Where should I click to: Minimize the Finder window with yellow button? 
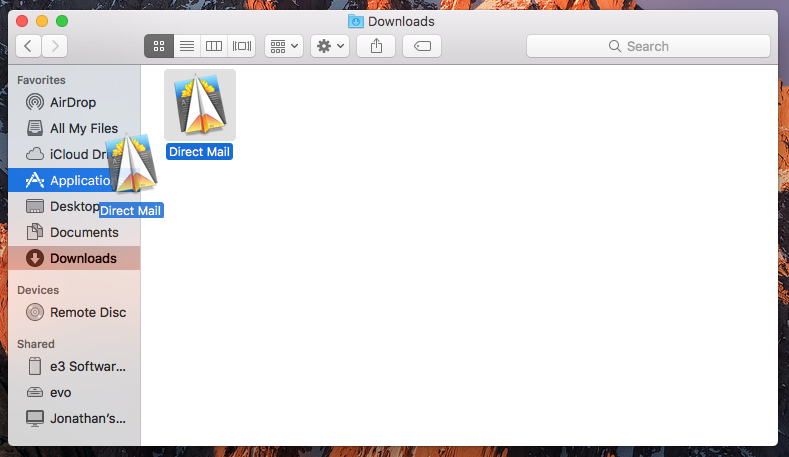click(x=42, y=21)
